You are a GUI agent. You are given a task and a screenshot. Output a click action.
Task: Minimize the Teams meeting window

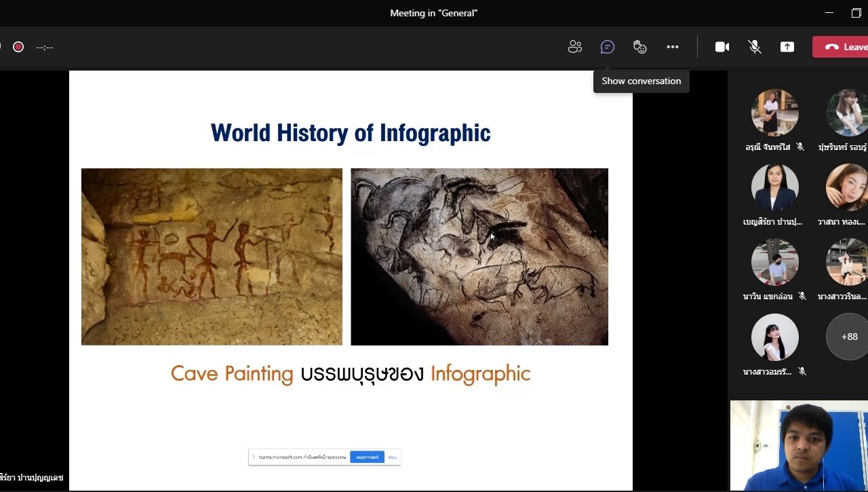[x=829, y=13]
